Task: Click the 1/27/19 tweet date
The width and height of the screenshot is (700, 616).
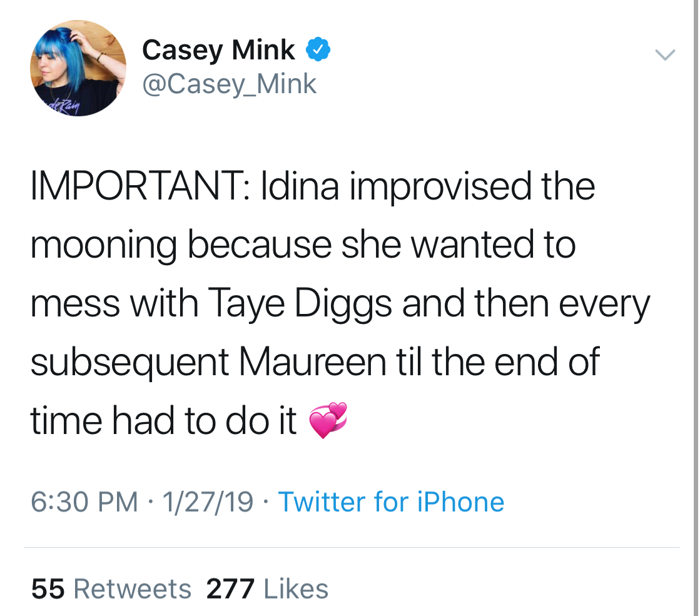Action: click(x=208, y=502)
